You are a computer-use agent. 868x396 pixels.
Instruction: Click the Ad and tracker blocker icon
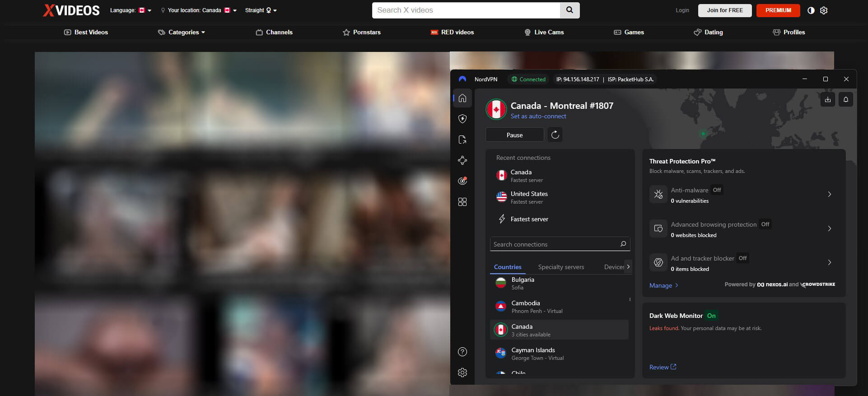[x=658, y=262]
